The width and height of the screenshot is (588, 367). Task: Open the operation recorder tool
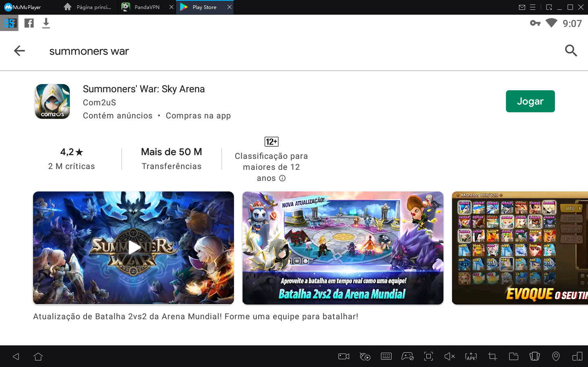point(365,356)
